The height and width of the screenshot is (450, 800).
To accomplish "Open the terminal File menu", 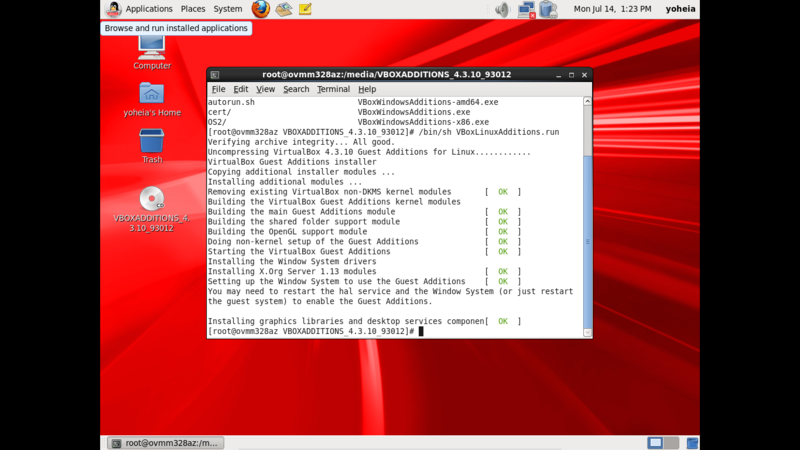I will (218, 89).
